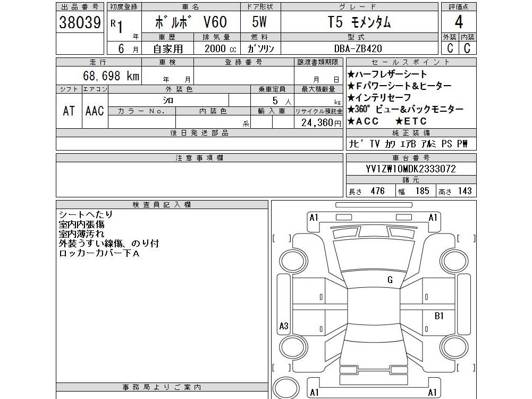532x399 pixels.
Task: Click the note ロッカーカバー下A
Action: (99, 253)
